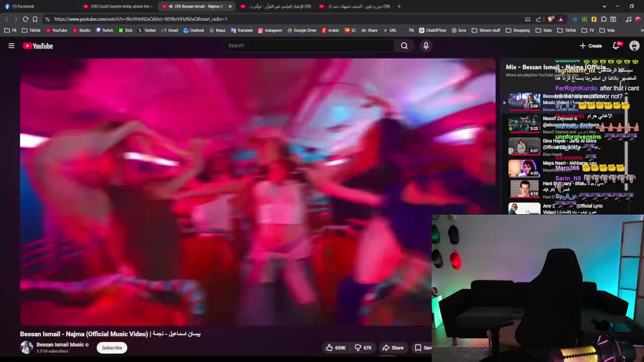Click the YouTube URL address bar
The height and width of the screenshot is (362, 644).
282,19
